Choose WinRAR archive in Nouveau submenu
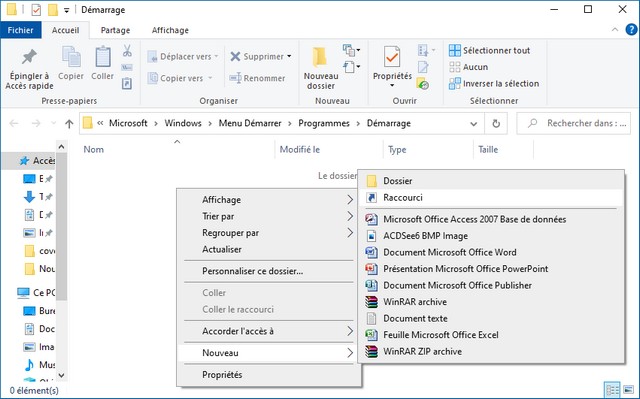 (491, 302)
